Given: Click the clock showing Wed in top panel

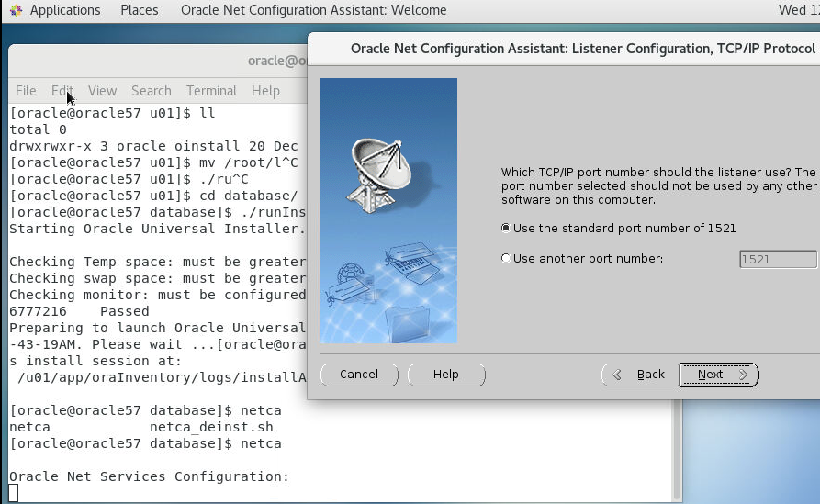Looking at the screenshot, I should pos(799,10).
